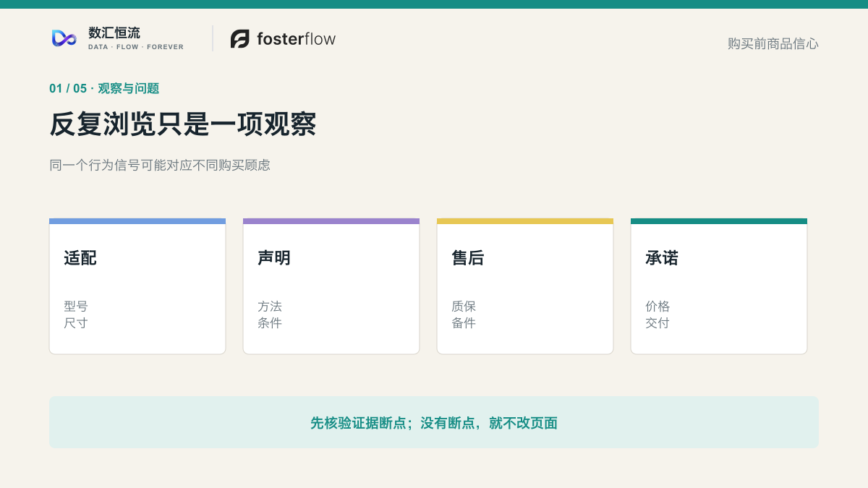Click the 购买前商品信心 header text

[x=773, y=43]
